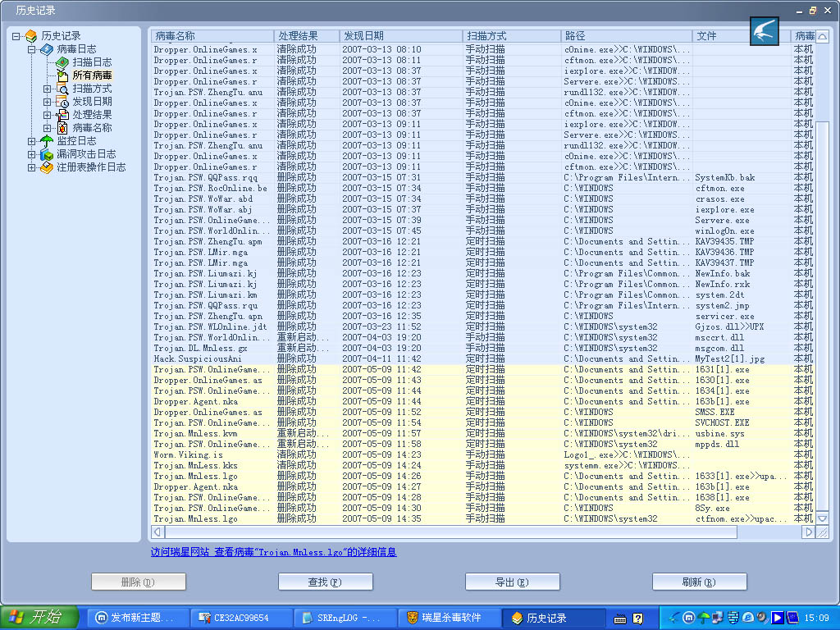Collapse the 病毒日志 tree node
This screenshot has height=630, width=840.
pos(32,49)
